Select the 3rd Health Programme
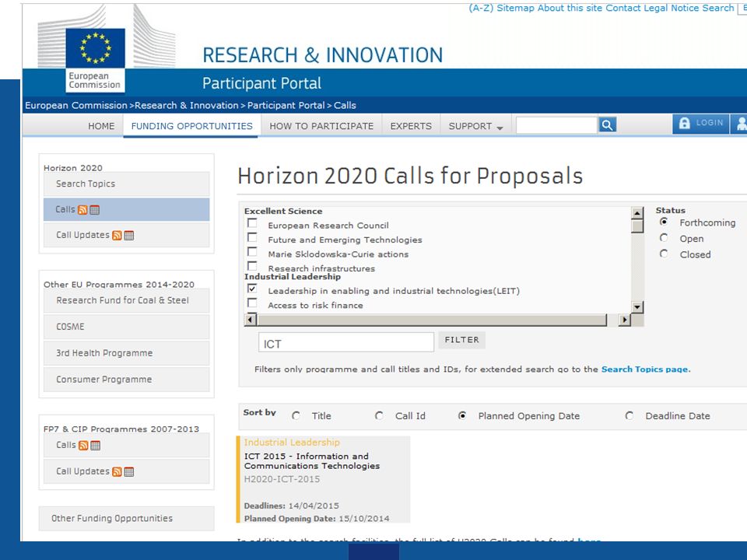The image size is (747, 560). [x=126, y=353]
